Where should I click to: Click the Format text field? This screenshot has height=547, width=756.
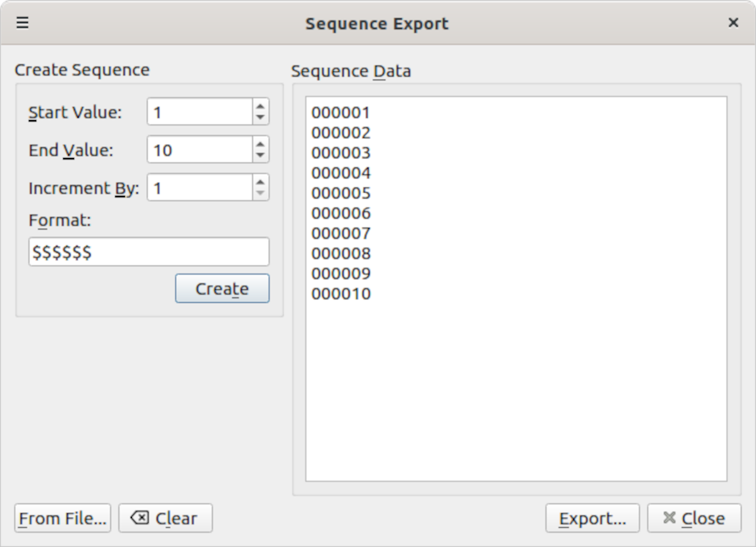[148, 252]
